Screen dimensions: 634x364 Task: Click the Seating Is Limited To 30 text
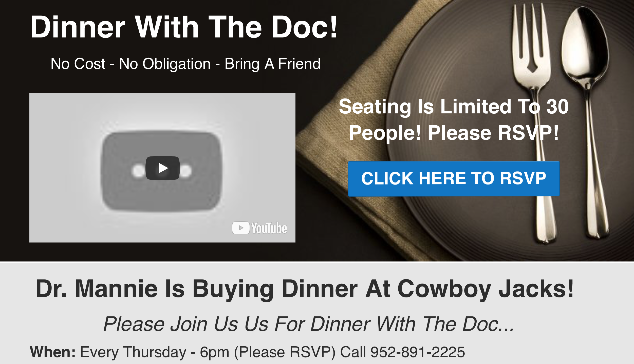coord(454,107)
